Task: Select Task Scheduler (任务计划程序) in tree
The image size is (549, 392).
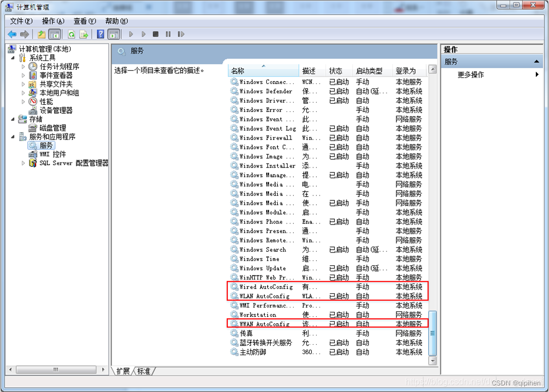Action: [59, 66]
